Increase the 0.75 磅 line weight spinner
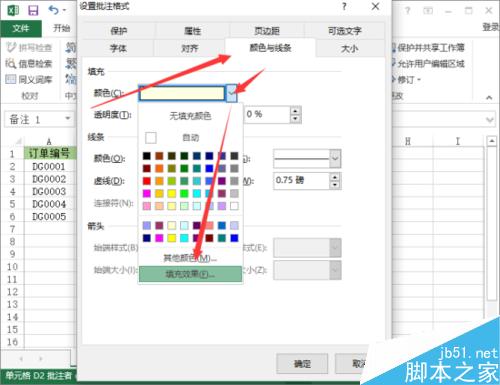Image resolution: width=500 pixels, height=385 pixels. 335,177
